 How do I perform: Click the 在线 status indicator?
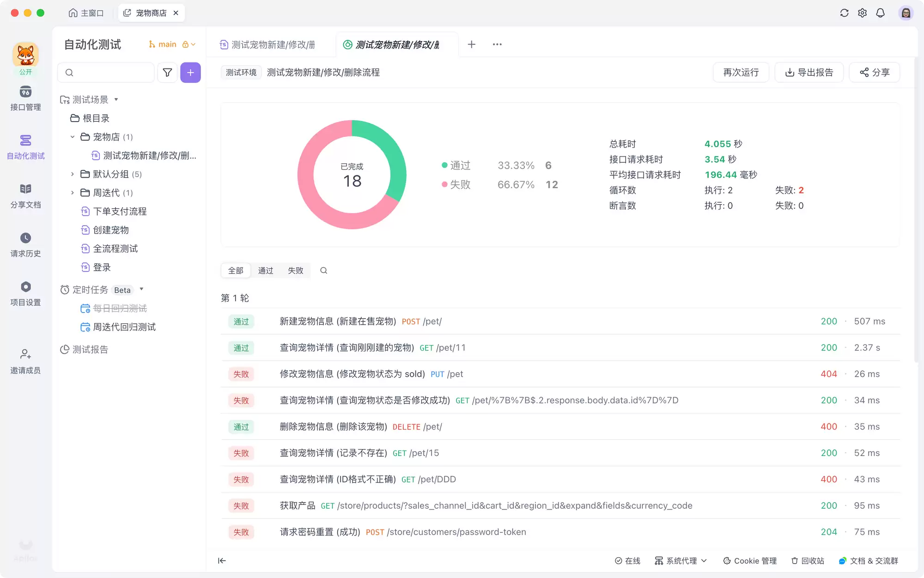(x=627, y=561)
